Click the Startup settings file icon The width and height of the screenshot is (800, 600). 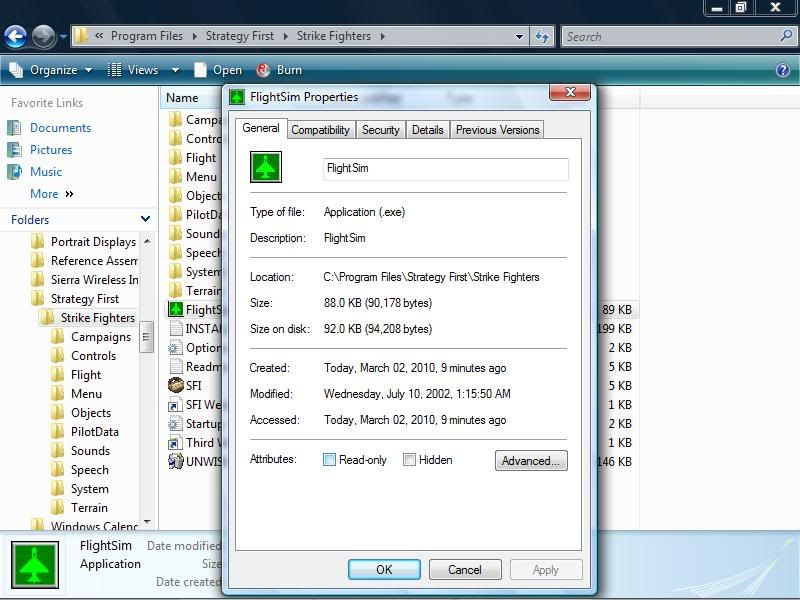[176, 423]
